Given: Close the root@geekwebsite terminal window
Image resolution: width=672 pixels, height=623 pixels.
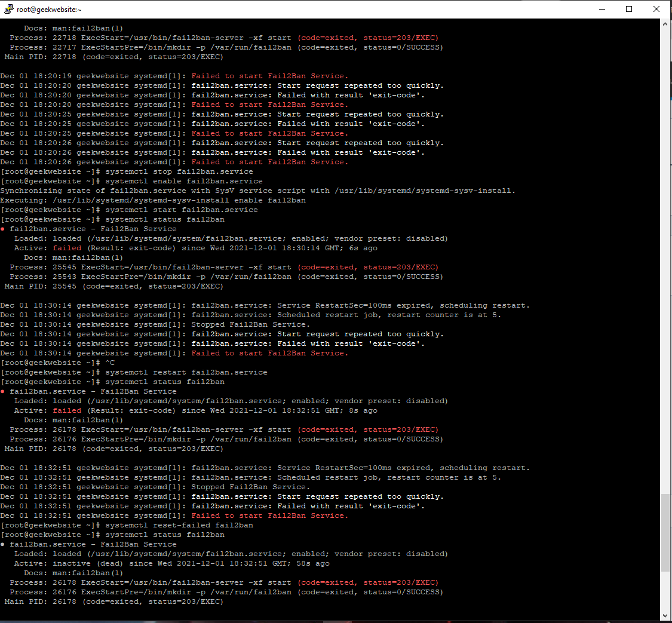Looking at the screenshot, I should click(656, 9).
